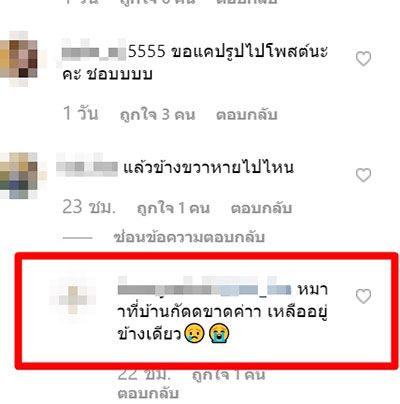Image resolution: width=400 pixels, height=404 pixels.
Task: Collapse replies via ซ่อนข้อความตอบกลับ
Action: point(189,237)
